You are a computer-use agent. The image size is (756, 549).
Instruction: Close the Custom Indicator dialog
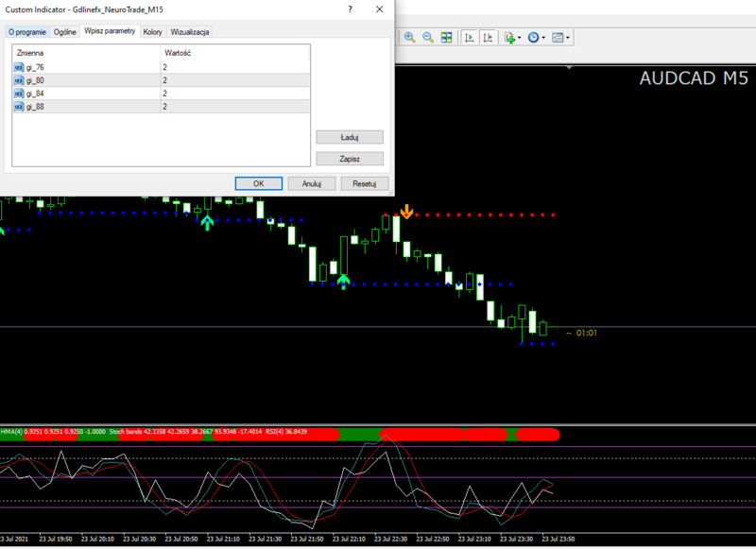380,9
